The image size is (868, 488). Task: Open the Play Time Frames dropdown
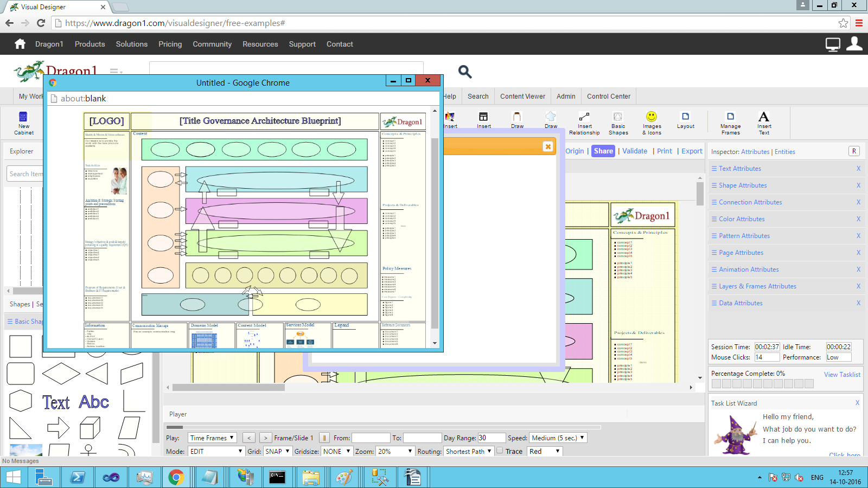click(x=212, y=438)
